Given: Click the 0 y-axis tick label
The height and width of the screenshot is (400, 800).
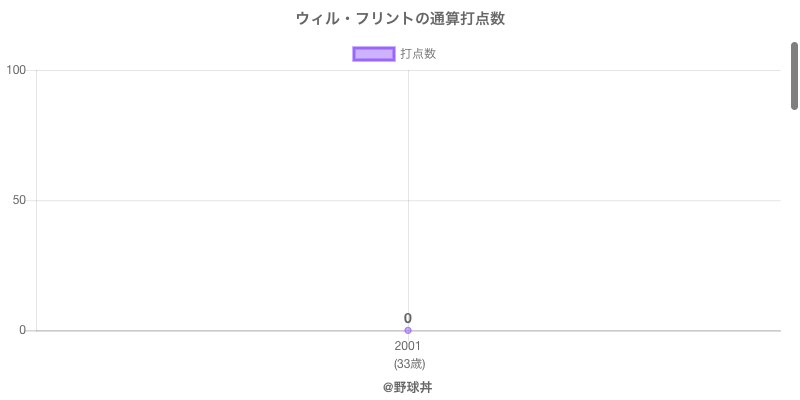Looking at the screenshot, I should point(22,330).
